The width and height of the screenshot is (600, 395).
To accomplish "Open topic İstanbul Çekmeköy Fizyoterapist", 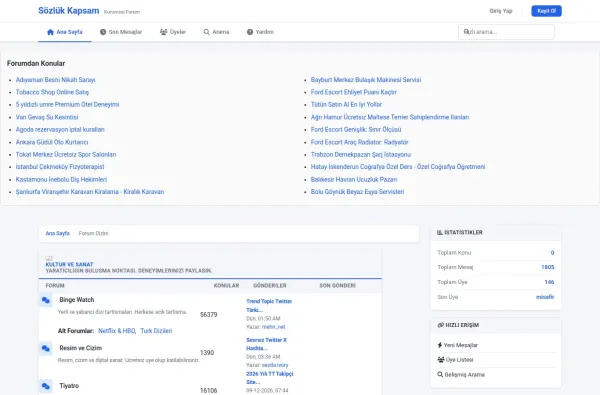I will click(60, 167).
